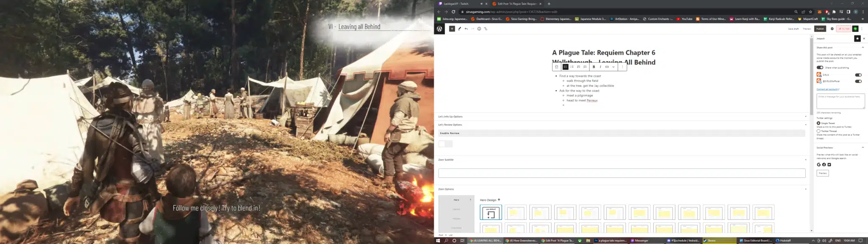Follow the Connect an account link
This screenshot has width=868, height=244.
(828, 89)
